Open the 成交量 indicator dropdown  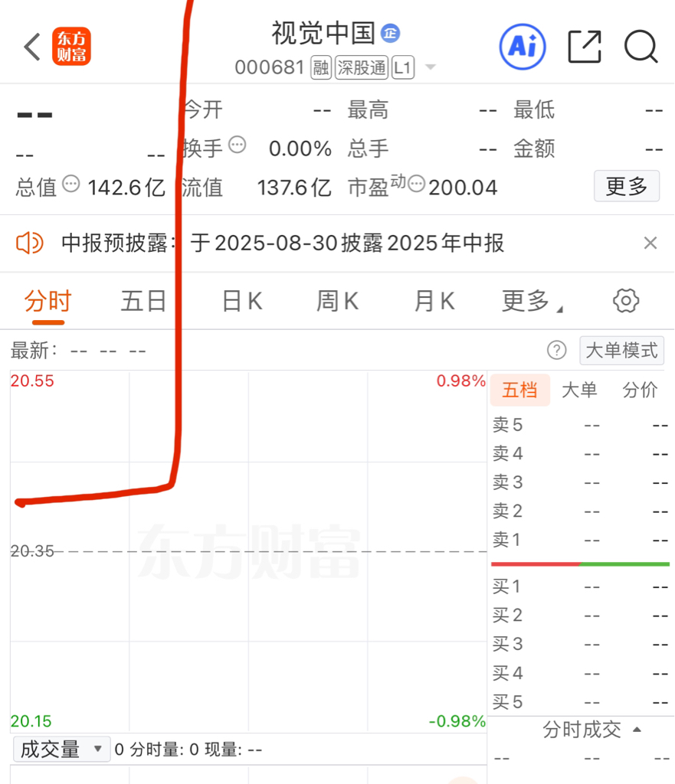[x=61, y=750]
